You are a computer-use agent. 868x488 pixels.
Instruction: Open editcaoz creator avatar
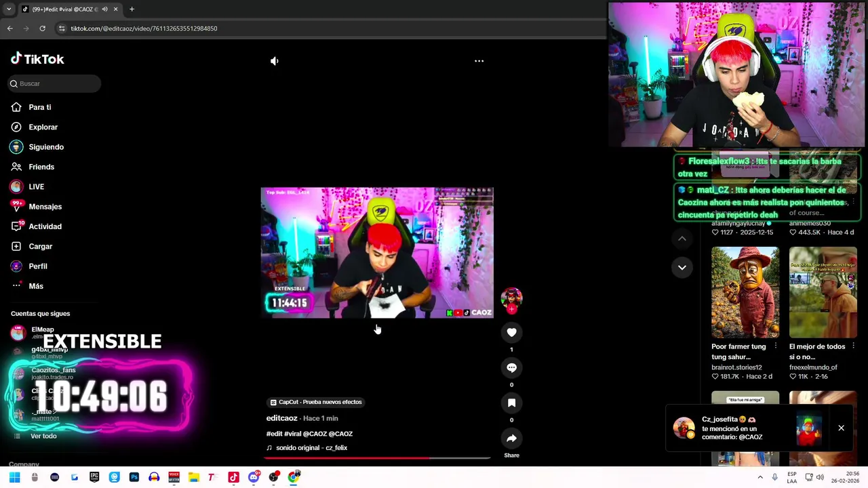coord(511,298)
